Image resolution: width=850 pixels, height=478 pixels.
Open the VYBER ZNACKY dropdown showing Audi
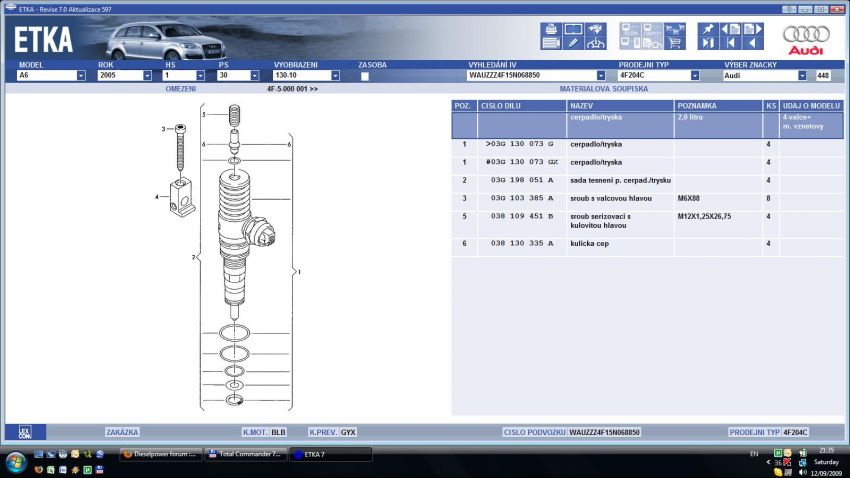pyautogui.click(x=802, y=76)
